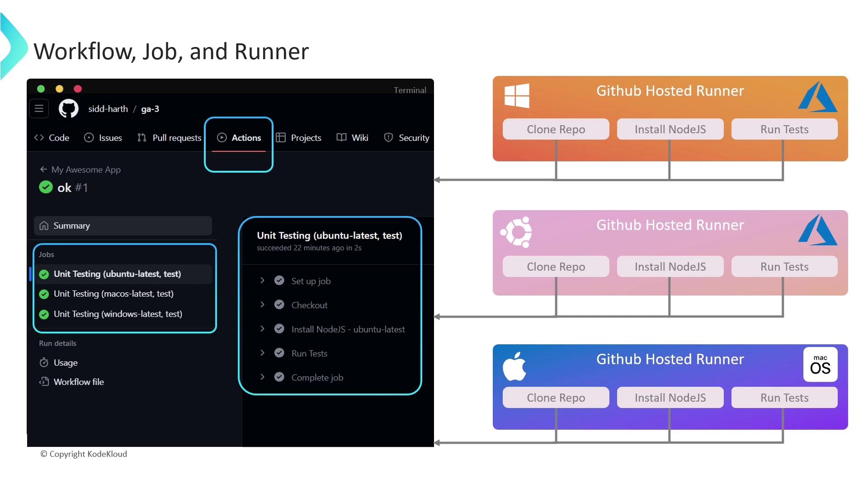Image resolution: width=868 pixels, height=488 pixels.
Task: Expand the Checkout step
Action: (x=262, y=305)
